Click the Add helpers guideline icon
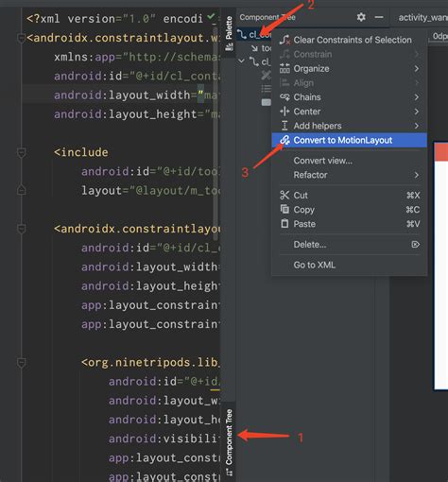Viewport: 448px width, 482px height. [x=284, y=126]
